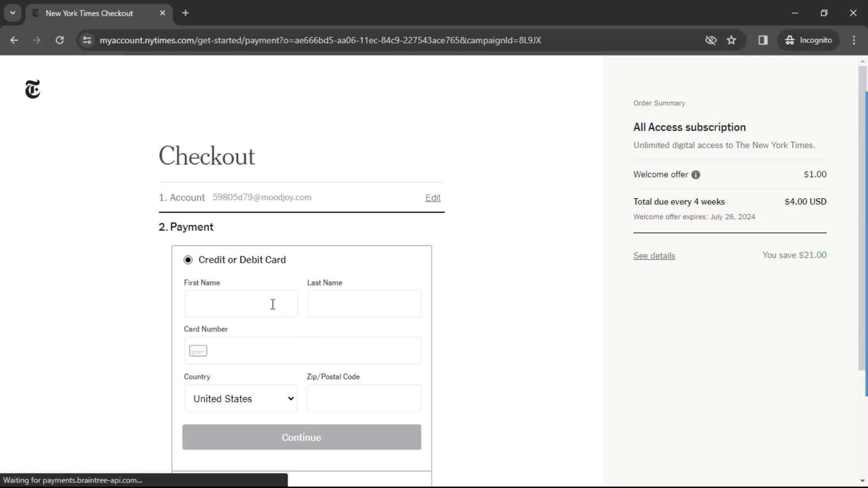Click the credit card icon in Card Number field

[198, 351]
